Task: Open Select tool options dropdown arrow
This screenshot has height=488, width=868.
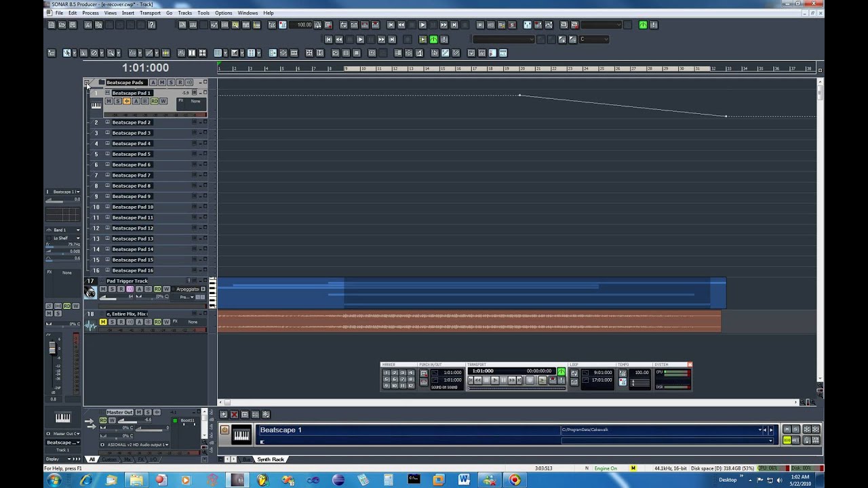Action: [x=74, y=53]
